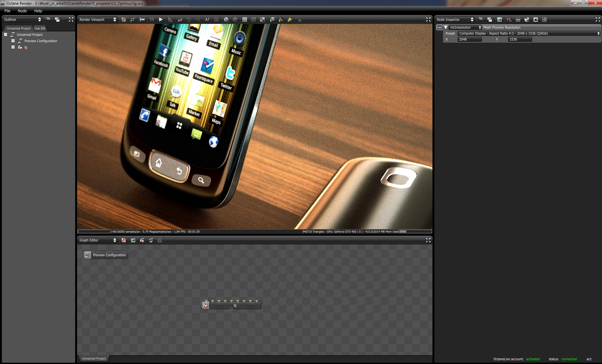This screenshot has width=602, height=364.
Task: Select the lg mesh item in Outliner
Action: (26, 47)
